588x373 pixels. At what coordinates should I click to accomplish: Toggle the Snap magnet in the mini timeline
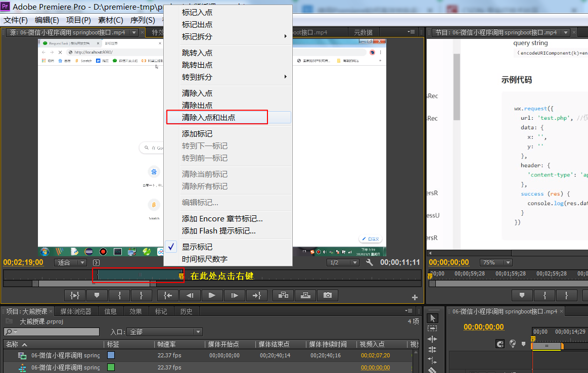pos(501,345)
